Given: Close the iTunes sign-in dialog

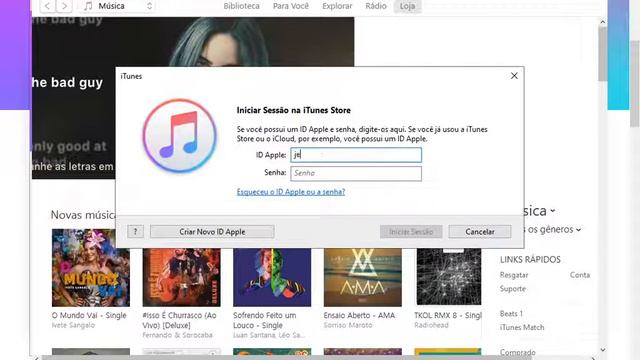Looking at the screenshot, I should click(x=514, y=76).
